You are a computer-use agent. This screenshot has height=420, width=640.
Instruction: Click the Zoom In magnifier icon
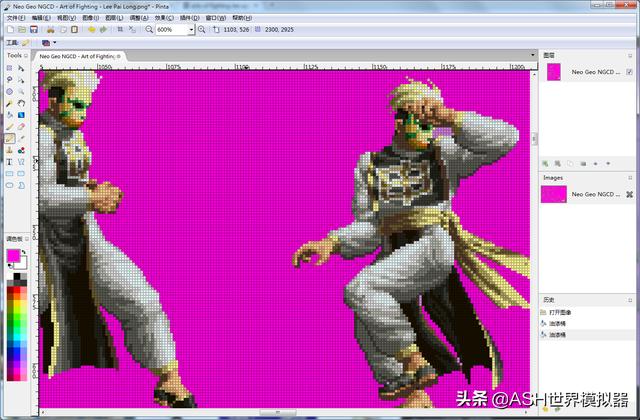[202, 30]
